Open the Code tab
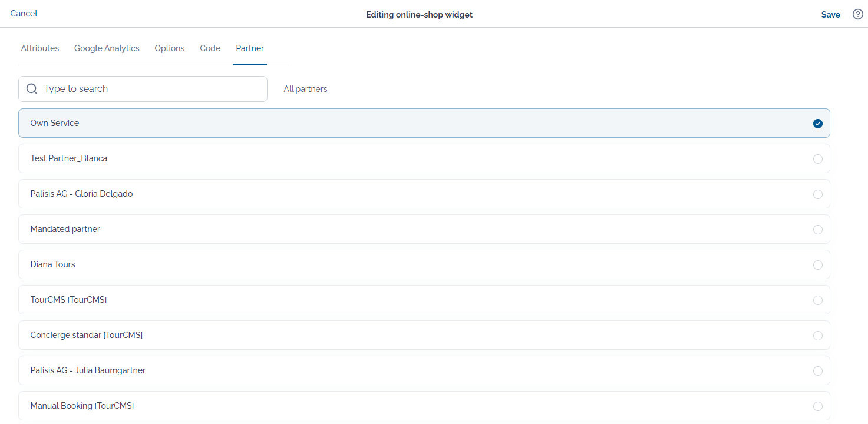Image resolution: width=868 pixels, height=424 pixels. (x=210, y=48)
